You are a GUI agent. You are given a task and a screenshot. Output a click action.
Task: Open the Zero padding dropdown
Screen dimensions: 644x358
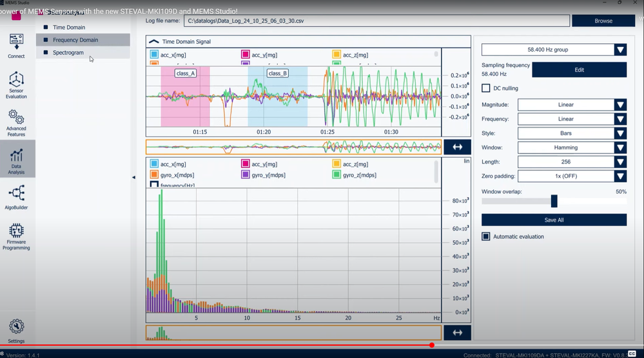[x=572, y=176]
